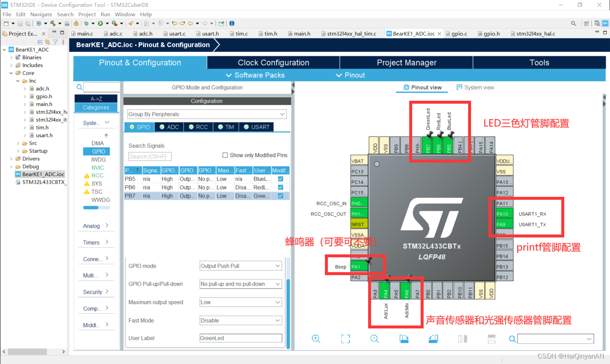Switch to Tools tab

coord(539,63)
